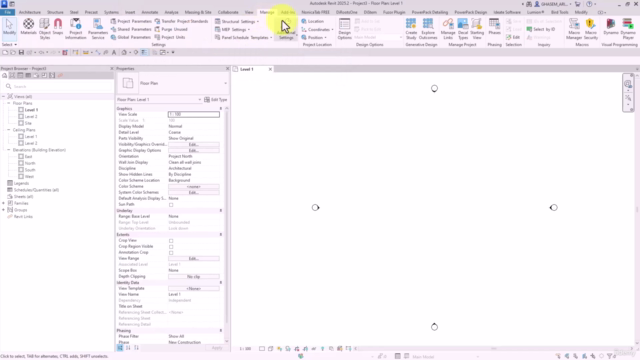This screenshot has width=640, height=360.
Task: Expand Families tree node
Action: click(4, 203)
